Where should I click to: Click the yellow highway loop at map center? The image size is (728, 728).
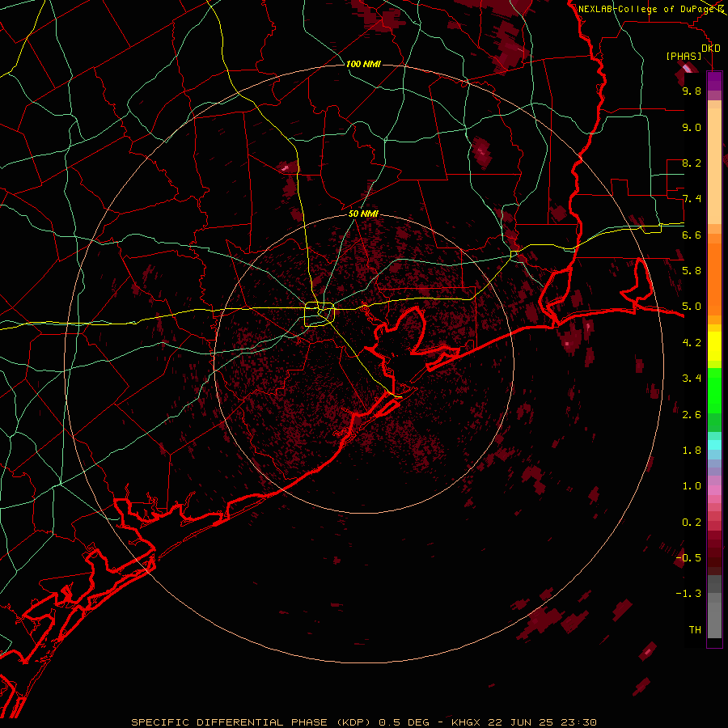click(x=319, y=315)
